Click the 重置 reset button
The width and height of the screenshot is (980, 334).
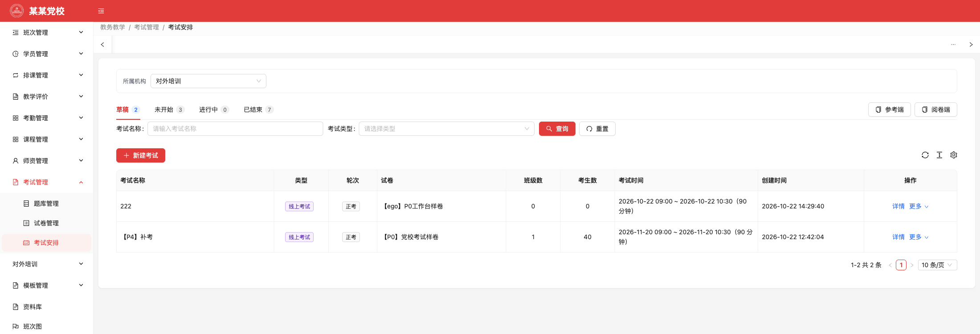[597, 129]
